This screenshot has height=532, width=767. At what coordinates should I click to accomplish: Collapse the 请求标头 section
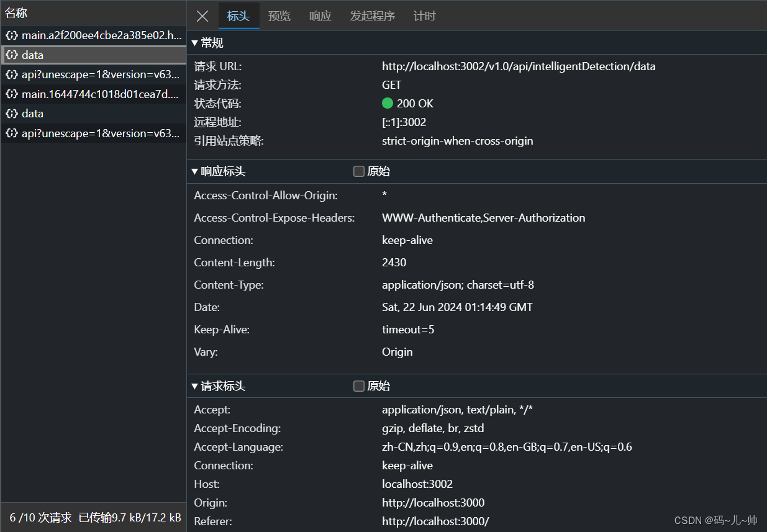194,385
